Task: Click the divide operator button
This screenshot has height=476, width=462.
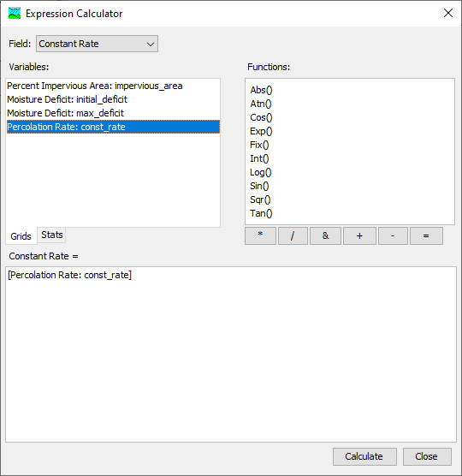Action: 293,235
